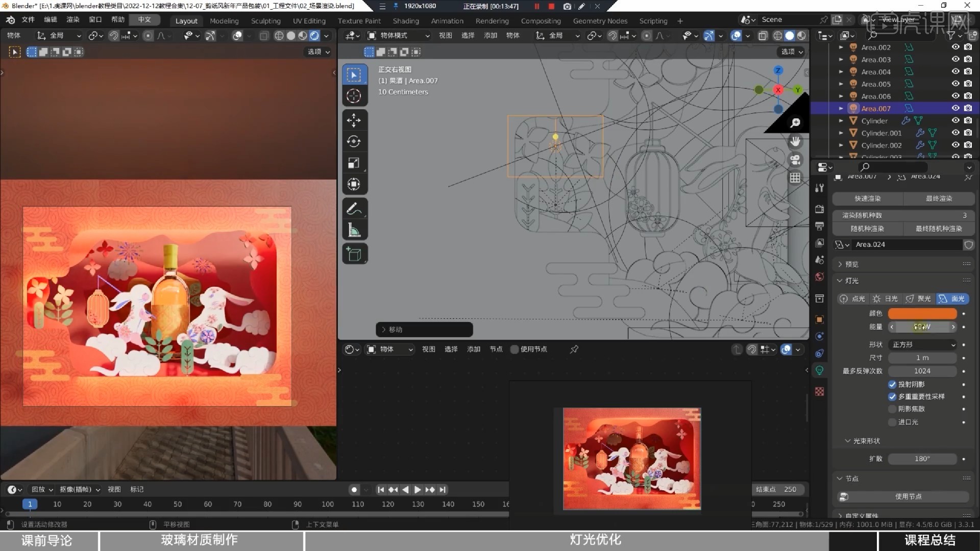Select the Add Cube tool
Viewport: 980px width, 551px height.
coord(354,254)
